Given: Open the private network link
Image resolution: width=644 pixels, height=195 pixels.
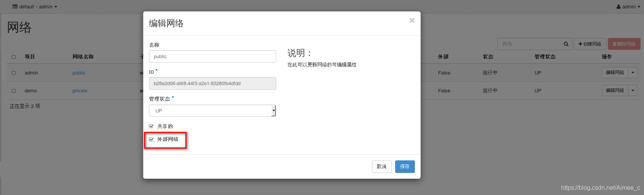Looking at the screenshot, I should [x=80, y=91].
